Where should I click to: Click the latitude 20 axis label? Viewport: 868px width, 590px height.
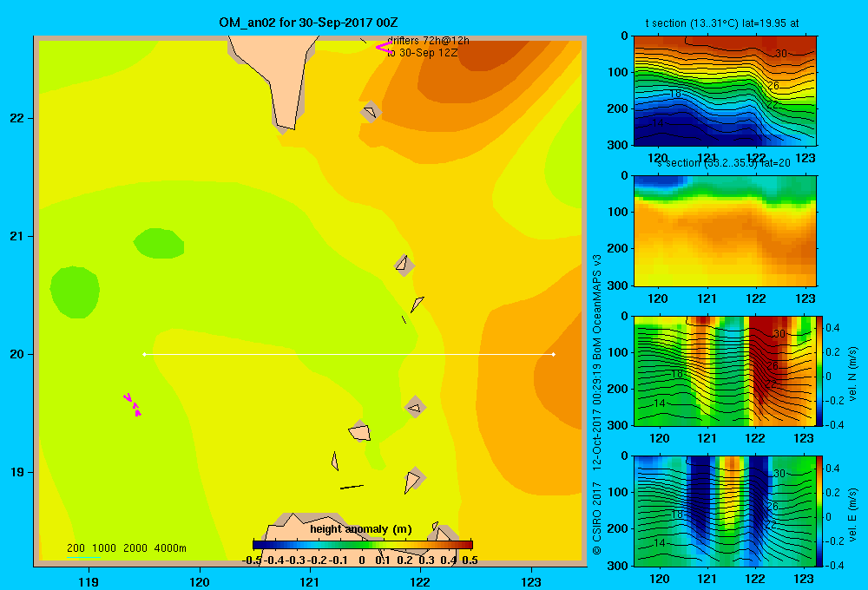(x=16, y=354)
